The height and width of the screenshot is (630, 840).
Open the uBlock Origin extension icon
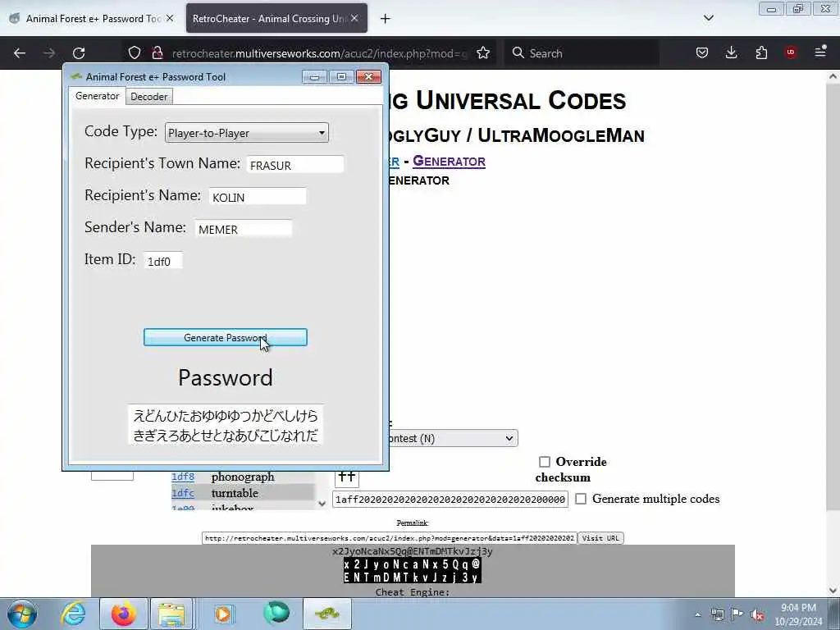[x=791, y=52]
